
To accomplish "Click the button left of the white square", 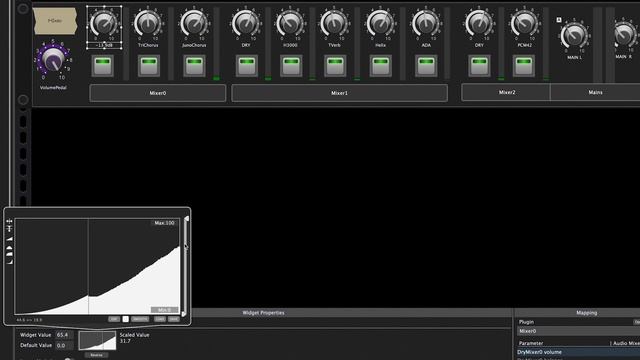I will point(114,319).
